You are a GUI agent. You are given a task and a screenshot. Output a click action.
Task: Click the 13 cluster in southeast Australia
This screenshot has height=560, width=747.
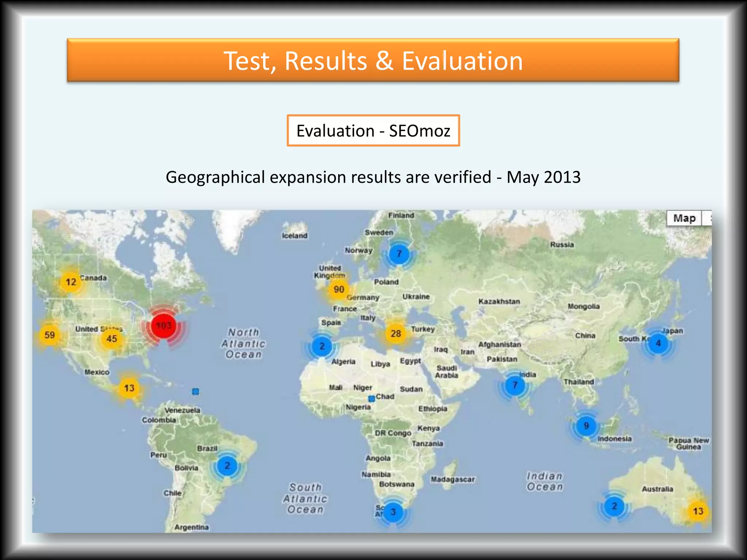[x=698, y=511]
